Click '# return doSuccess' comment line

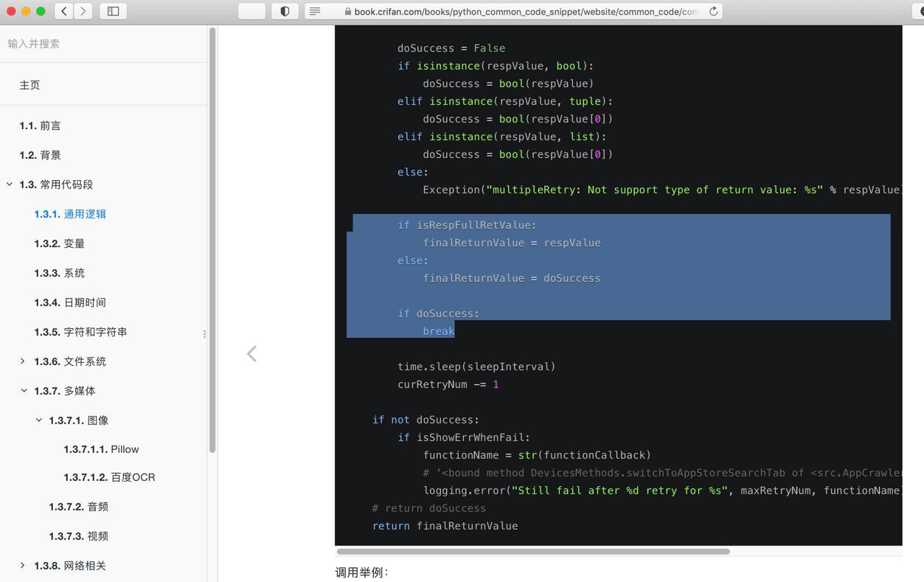[429, 508]
